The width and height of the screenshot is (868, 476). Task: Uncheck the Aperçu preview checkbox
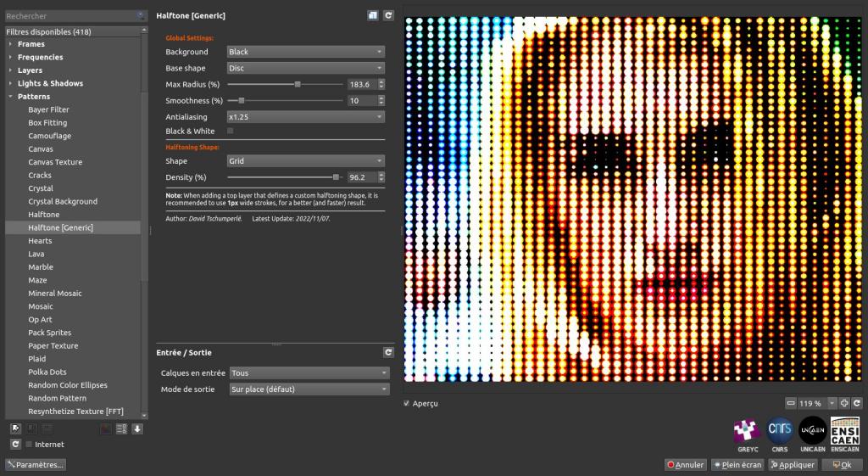tap(407, 403)
